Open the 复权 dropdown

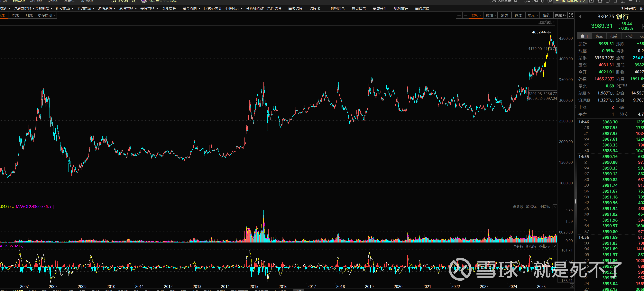tap(476, 15)
